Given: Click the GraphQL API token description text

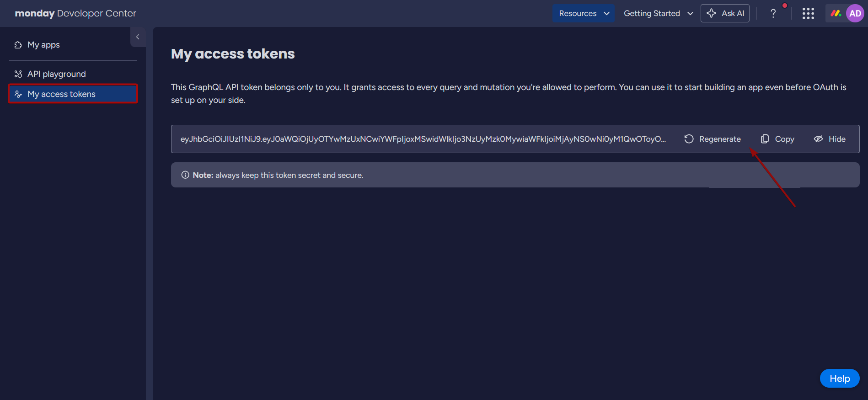Looking at the screenshot, I should 509,94.
